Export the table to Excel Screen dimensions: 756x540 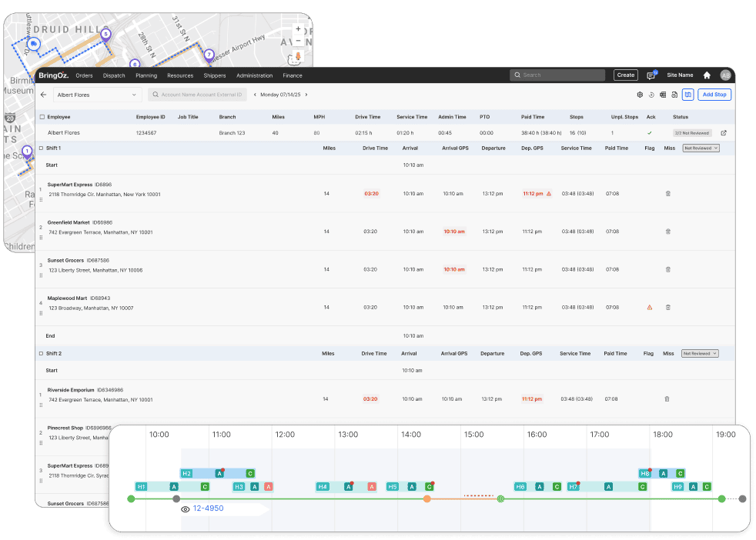click(663, 95)
